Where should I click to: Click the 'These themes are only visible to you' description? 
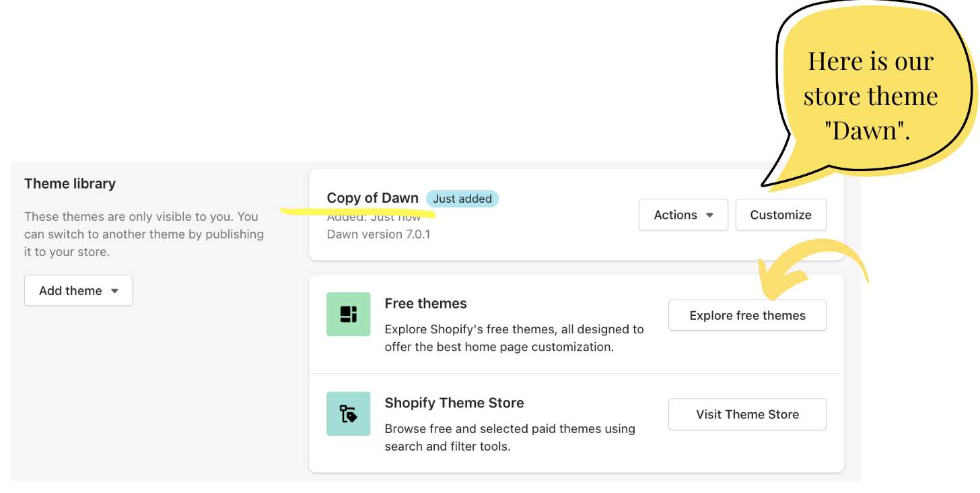pos(144,234)
